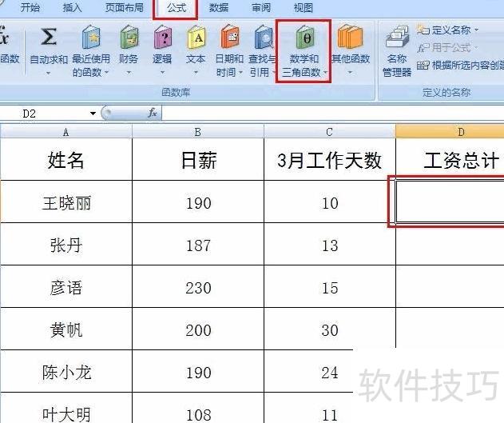The width and height of the screenshot is (504, 423).
Task: Click the AutoSum sigma icon
Action: [x=49, y=37]
